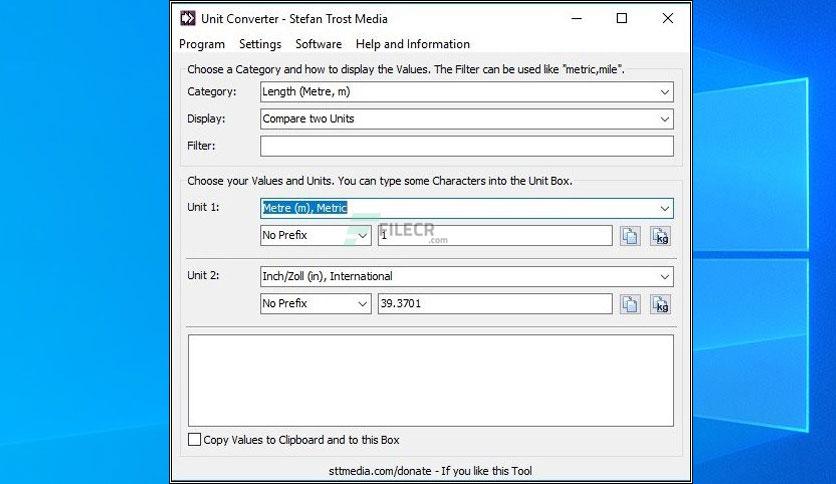Open the Settings menu
This screenshot has height=484, width=836.
pyautogui.click(x=260, y=44)
